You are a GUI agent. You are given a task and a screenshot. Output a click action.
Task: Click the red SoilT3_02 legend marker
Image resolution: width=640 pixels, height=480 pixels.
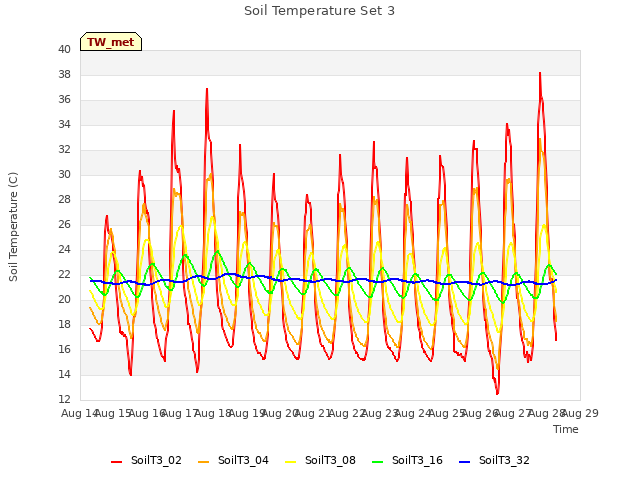(x=116, y=462)
